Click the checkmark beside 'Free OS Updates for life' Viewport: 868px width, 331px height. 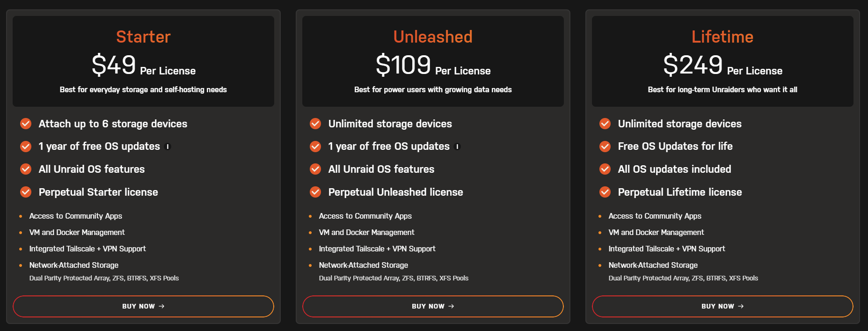pos(605,146)
